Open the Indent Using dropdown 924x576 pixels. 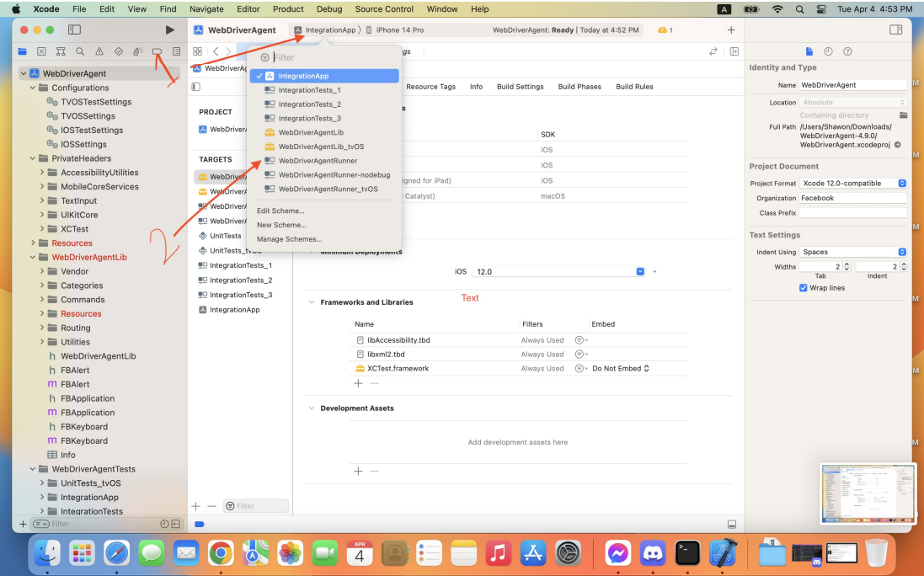[x=852, y=252]
